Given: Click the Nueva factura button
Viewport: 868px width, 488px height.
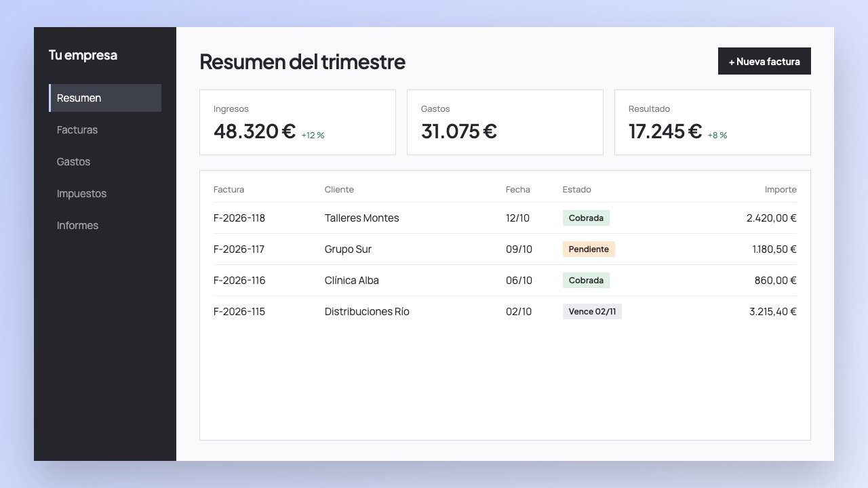Looking at the screenshot, I should point(764,61).
